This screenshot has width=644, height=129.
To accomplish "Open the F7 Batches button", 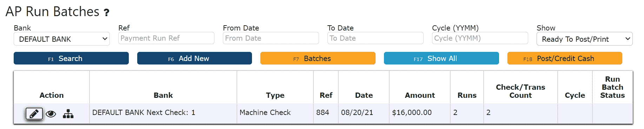I will (318, 59).
